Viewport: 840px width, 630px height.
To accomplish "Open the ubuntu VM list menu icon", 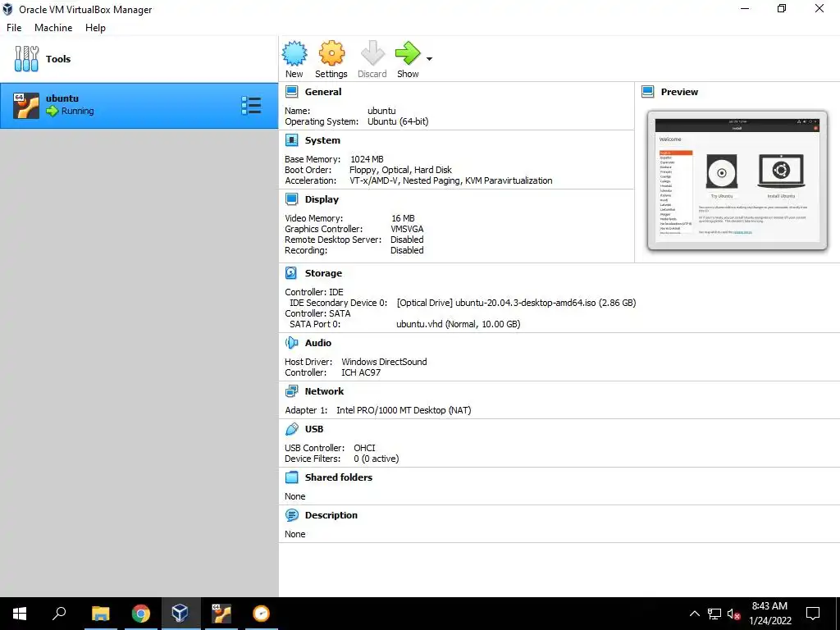I will click(x=251, y=106).
